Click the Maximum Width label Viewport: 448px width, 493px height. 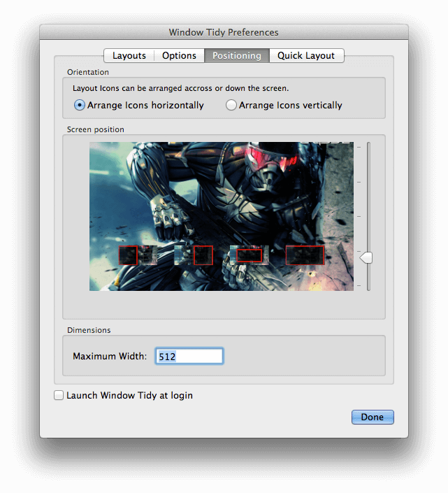click(x=110, y=356)
